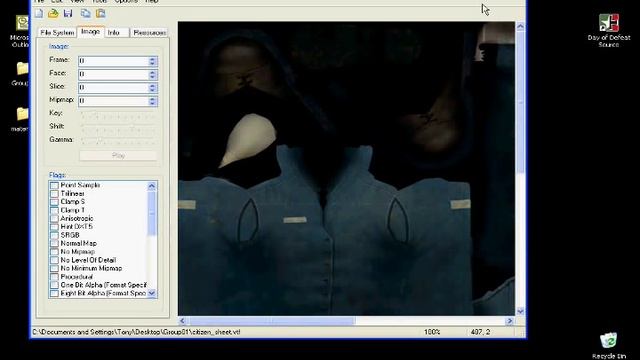
Task: Click the Paste toolbar icon
Action: point(100,13)
